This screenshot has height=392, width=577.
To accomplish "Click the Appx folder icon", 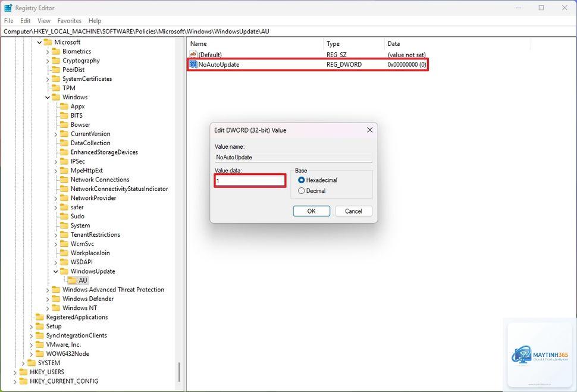I will point(64,106).
